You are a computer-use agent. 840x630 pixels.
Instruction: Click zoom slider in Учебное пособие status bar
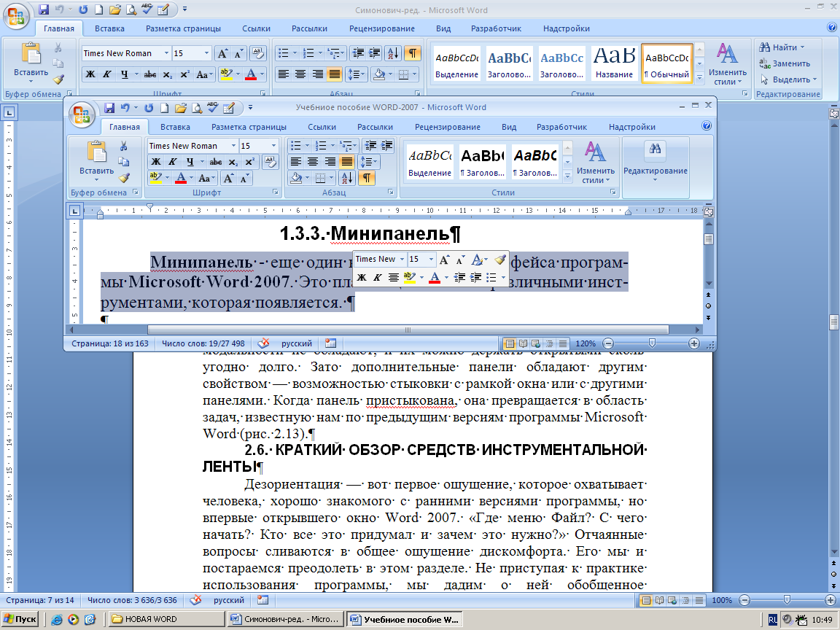pyautogui.click(x=651, y=343)
